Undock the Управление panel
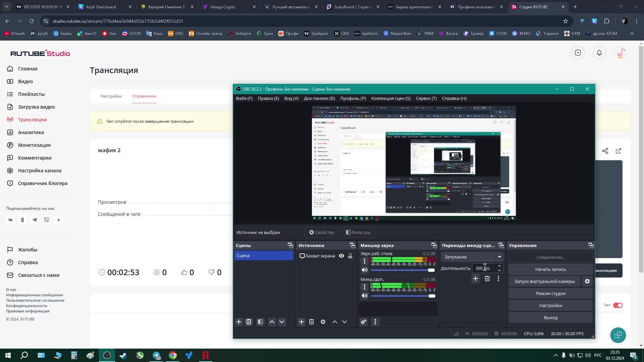This screenshot has width=644, height=362. click(x=591, y=245)
